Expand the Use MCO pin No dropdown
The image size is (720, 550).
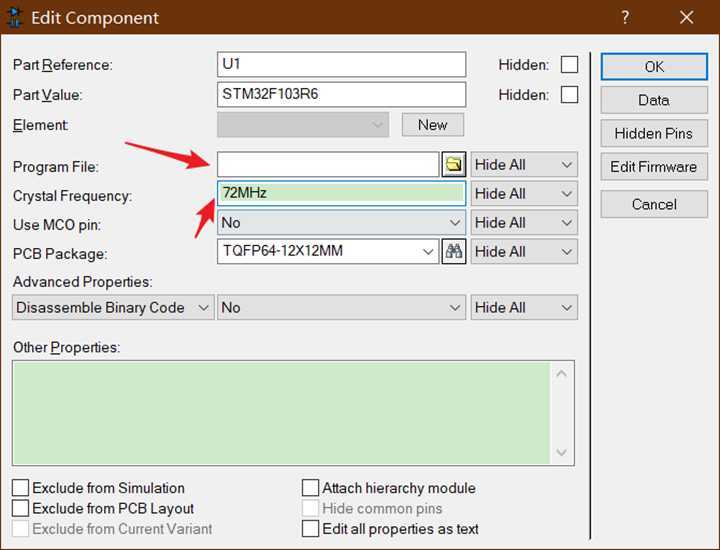click(x=341, y=223)
